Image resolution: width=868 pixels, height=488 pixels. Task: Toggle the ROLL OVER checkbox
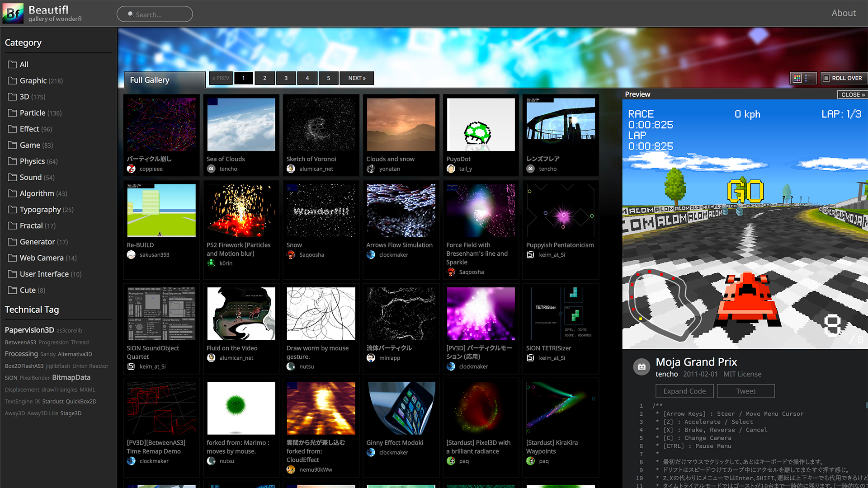coord(826,78)
